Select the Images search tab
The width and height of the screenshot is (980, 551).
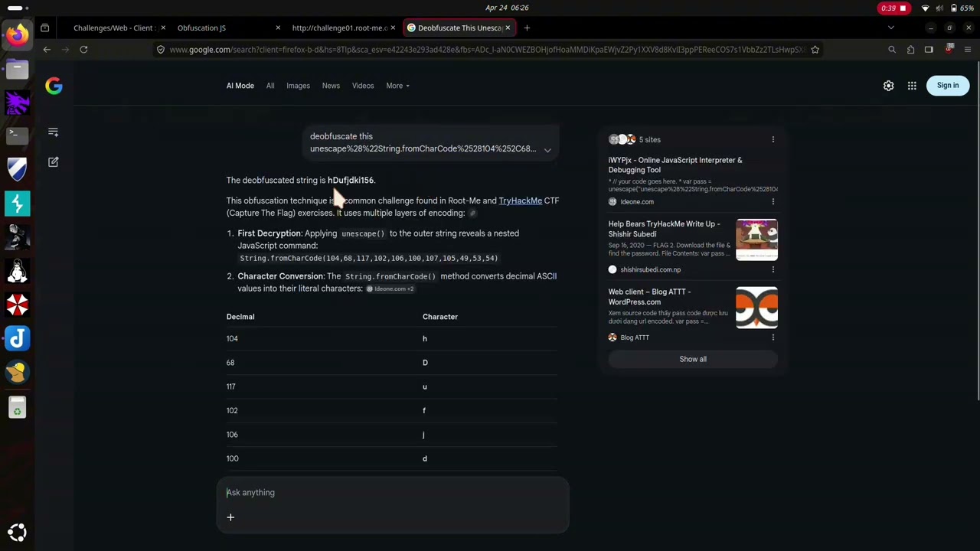point(298,86)
